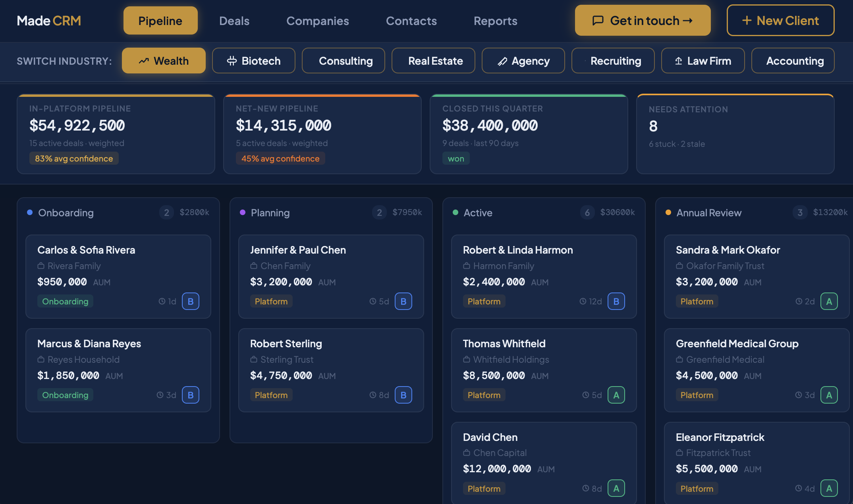Open the Robert & Linda Harmon card
The width and height of the screenshot is (853, 504).
544,277
